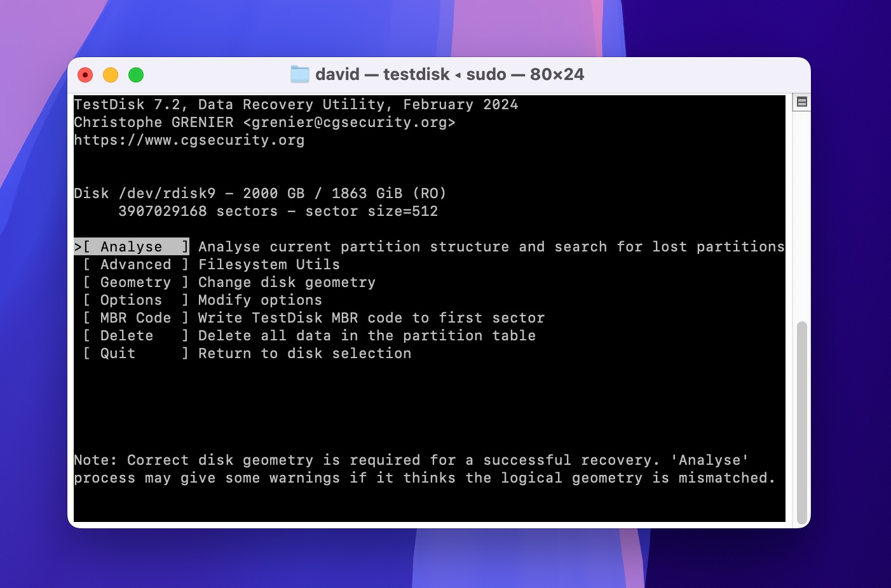Click the 'TestDisk 7.2, Data Recovery Utility' line
Image resolution: width=891 pixels, height=588 pixels.
pyautogui.click(x=296, y=105)
